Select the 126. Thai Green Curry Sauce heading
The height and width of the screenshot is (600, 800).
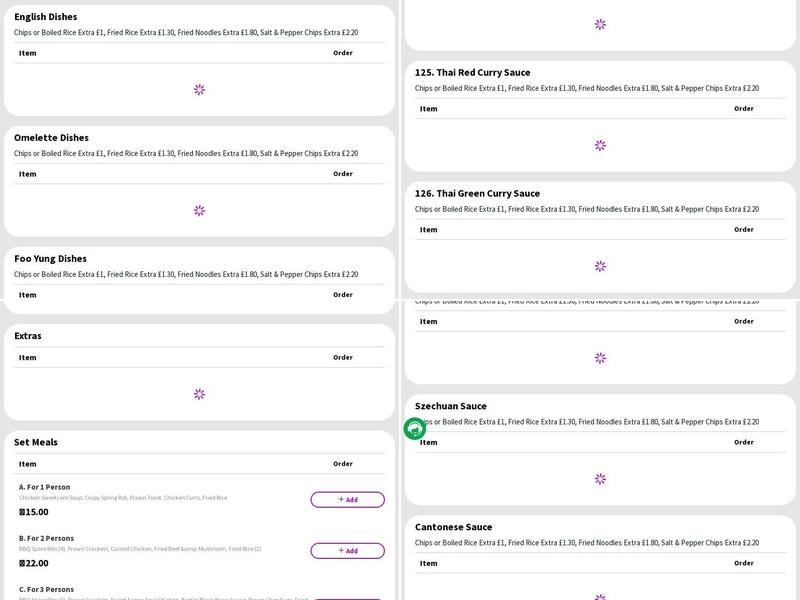[477, 194]
